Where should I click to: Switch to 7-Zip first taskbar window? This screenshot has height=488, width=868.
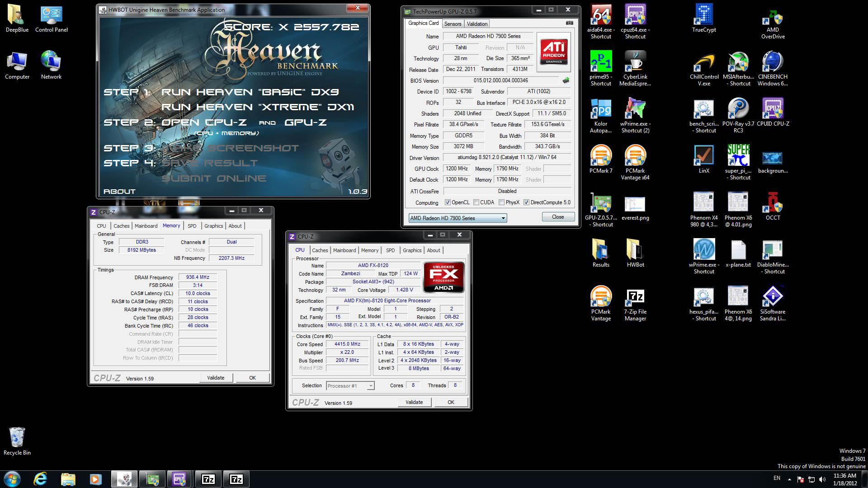pos(208,479)
